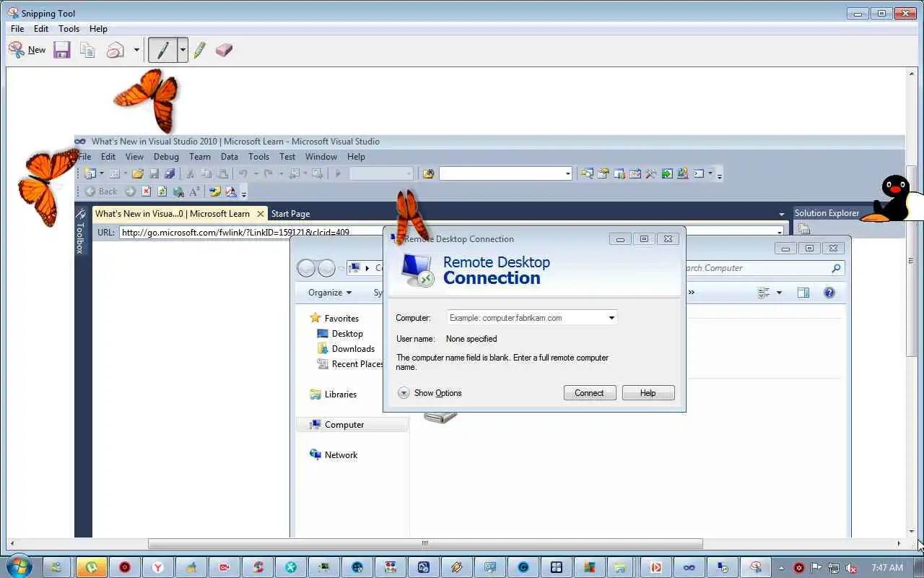The width and height of the screenshot is (924, 578).
Task: Click the Snipping Tool taskbar icon
Action: (x=755, y=567)
